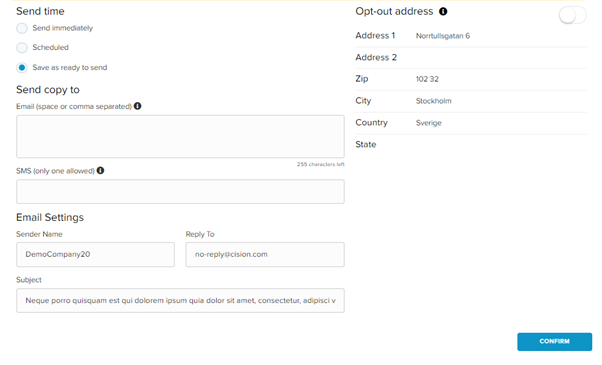Image resolution: width=602 pixels, height=365 pixels.
Task: Edit the Subject line field
Action: click(180, 301)
